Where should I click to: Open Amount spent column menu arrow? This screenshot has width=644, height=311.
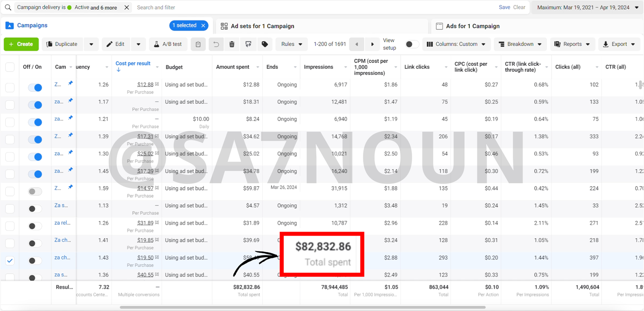(x=258, y=67)
